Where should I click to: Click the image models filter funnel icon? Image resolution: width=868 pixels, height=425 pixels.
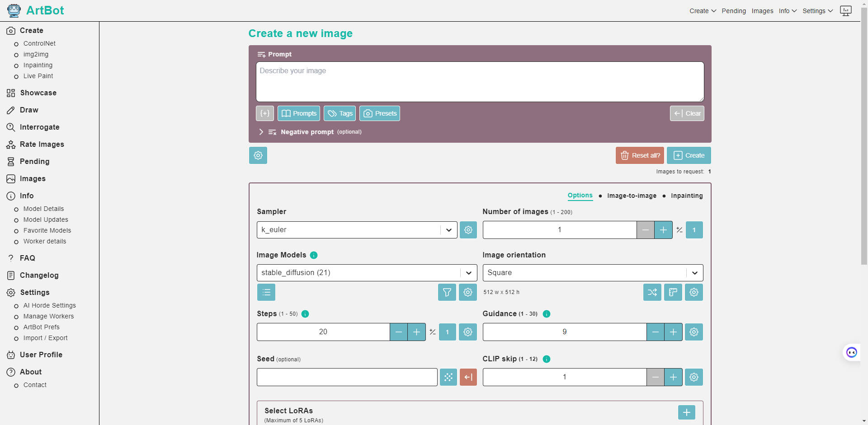(x=447, y=292)
